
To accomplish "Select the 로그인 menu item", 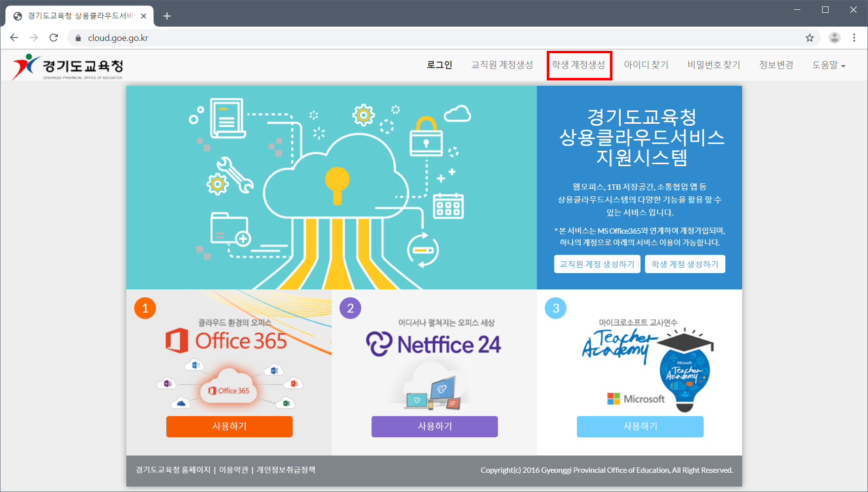I will pos(439,65).
